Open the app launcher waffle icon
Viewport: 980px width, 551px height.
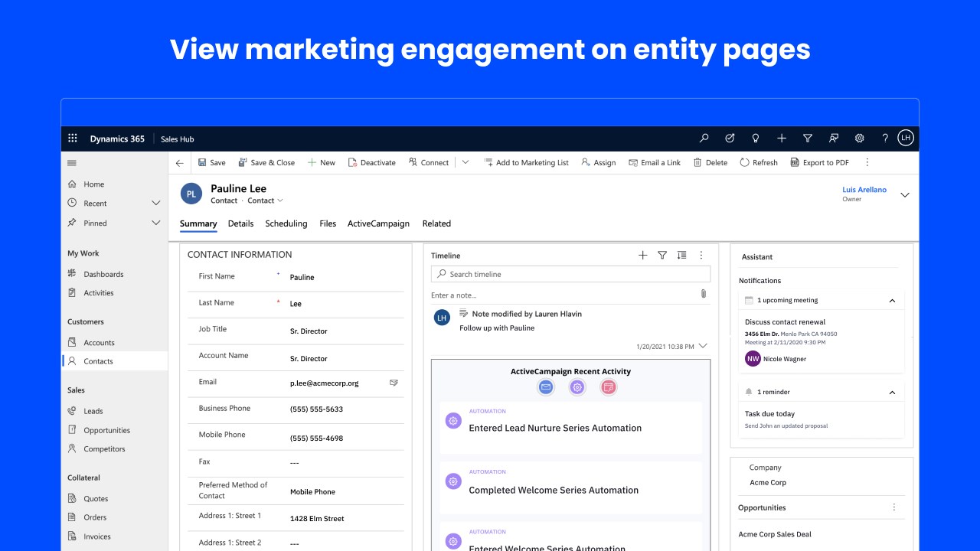coord(73,139)
